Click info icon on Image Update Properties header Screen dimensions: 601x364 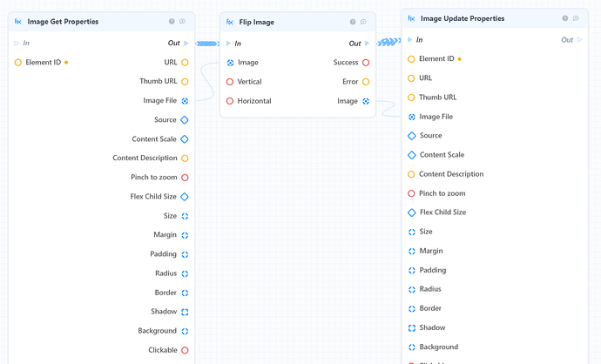565,18
